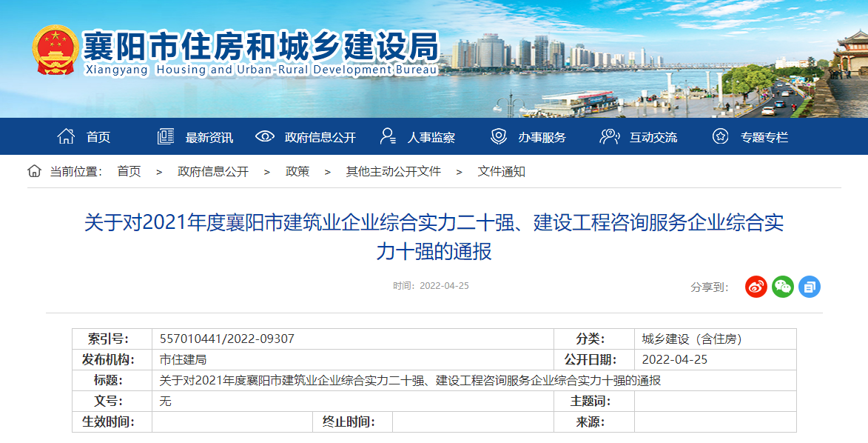
Task: Share the article via the WeChat icon
Action: (782, 287)
